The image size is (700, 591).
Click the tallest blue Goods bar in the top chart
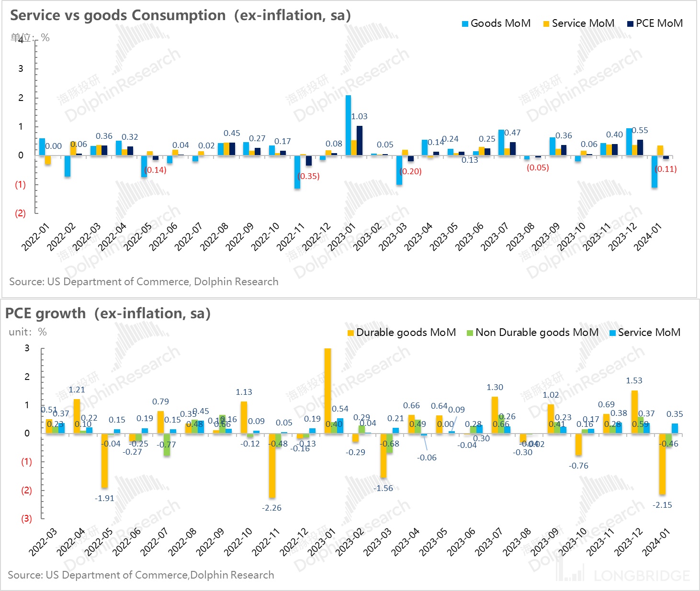click(x=348, y=124)
